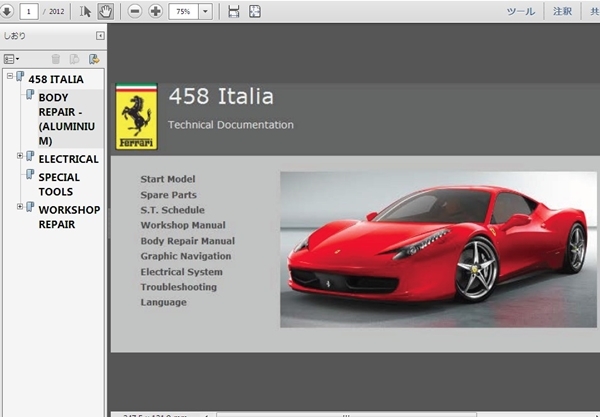Click the expand current bookmark icon
Viewport: 600px width, 417px height.
coord(94,59)
